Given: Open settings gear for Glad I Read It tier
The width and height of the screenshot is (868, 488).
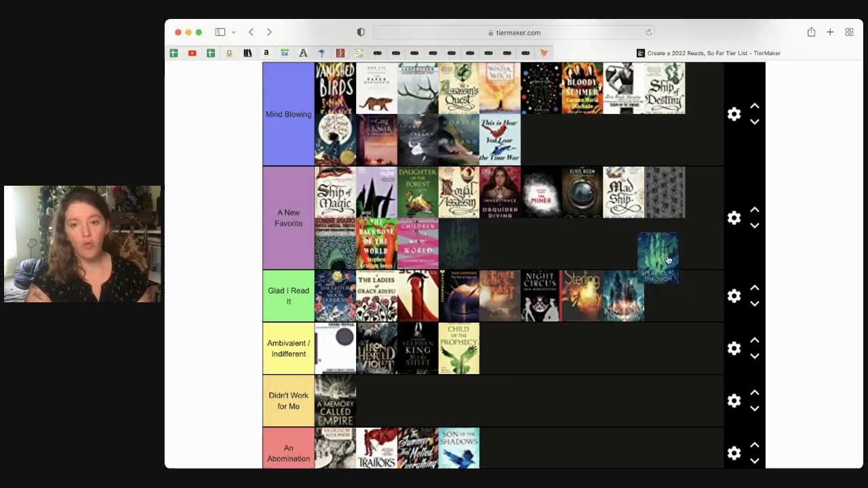Looking at the screenshot, I should [734, 296].
